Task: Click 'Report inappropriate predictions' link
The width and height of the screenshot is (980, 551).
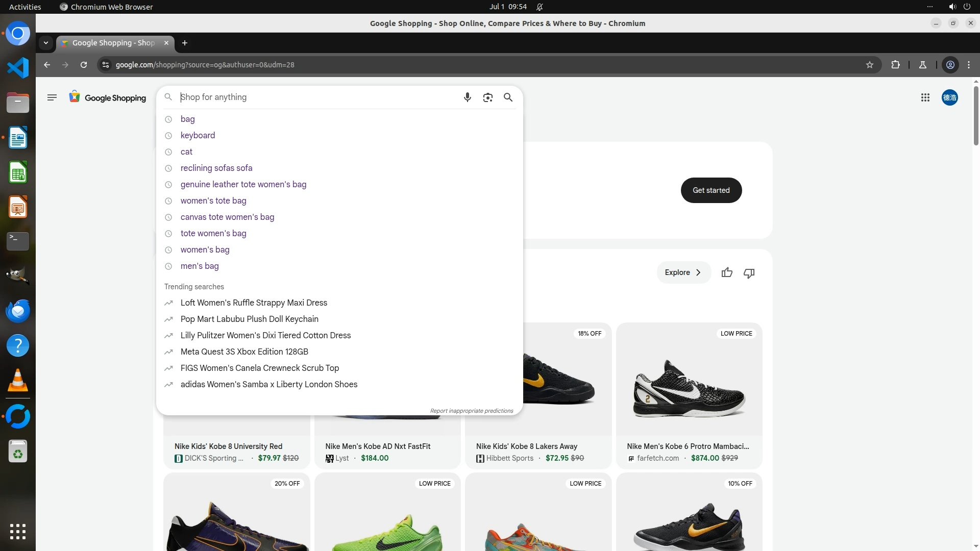Action: pyautogui.click(x=471, y=411)
